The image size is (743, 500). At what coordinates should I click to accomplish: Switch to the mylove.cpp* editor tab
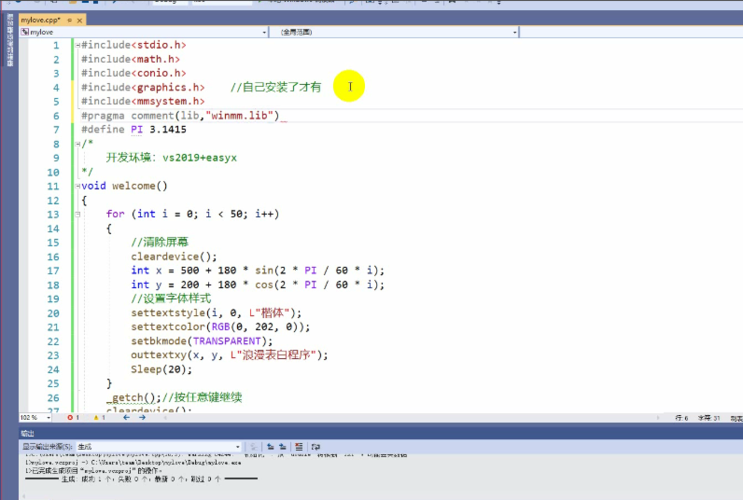coord(41,20)
